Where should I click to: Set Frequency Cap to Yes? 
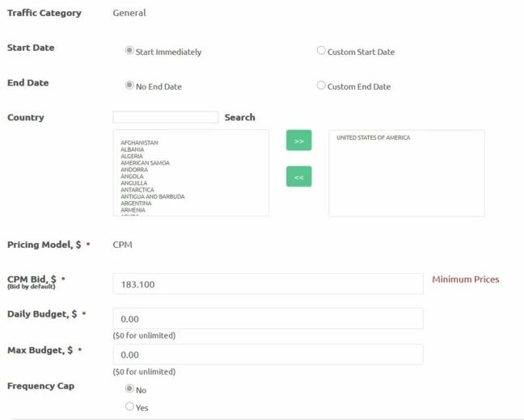[129, 406]
